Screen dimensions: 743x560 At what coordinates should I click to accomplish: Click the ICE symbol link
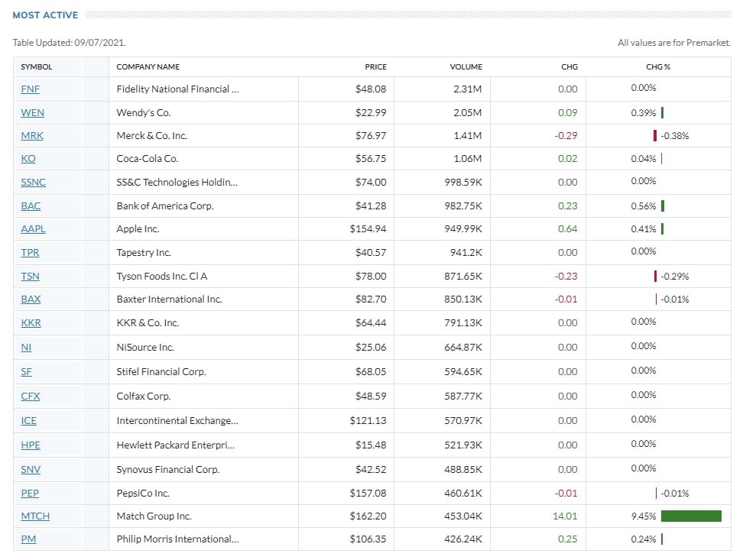click(x=28, y=421)
